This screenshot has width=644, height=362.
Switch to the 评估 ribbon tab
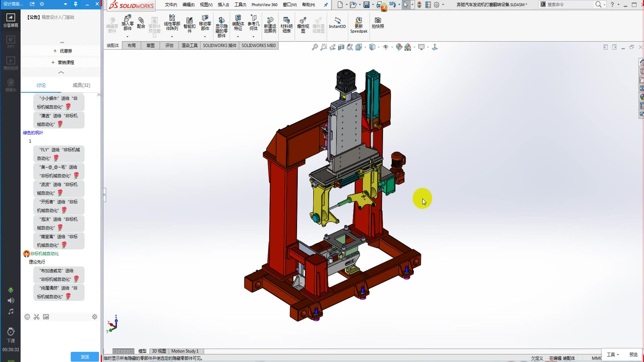[169, 46]
